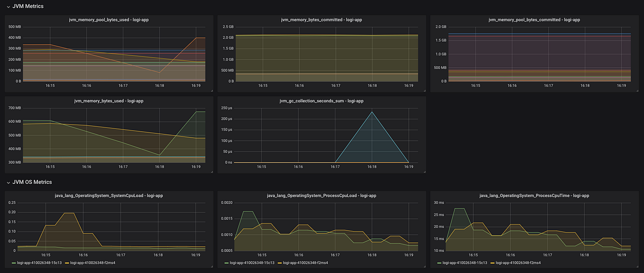Open jvm_memory_pool_bytes_committed panel title menu
Screen dimensions: 644x273
coord(535,20)
